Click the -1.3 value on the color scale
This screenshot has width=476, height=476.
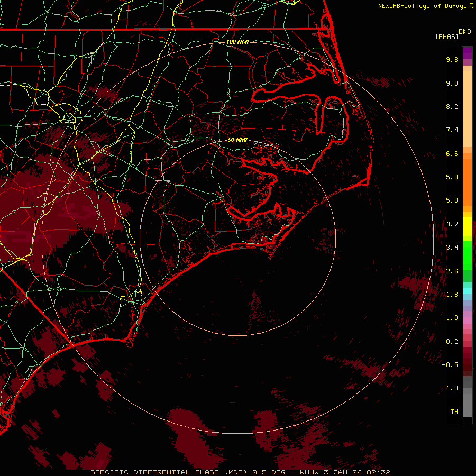tap(450, 388)
